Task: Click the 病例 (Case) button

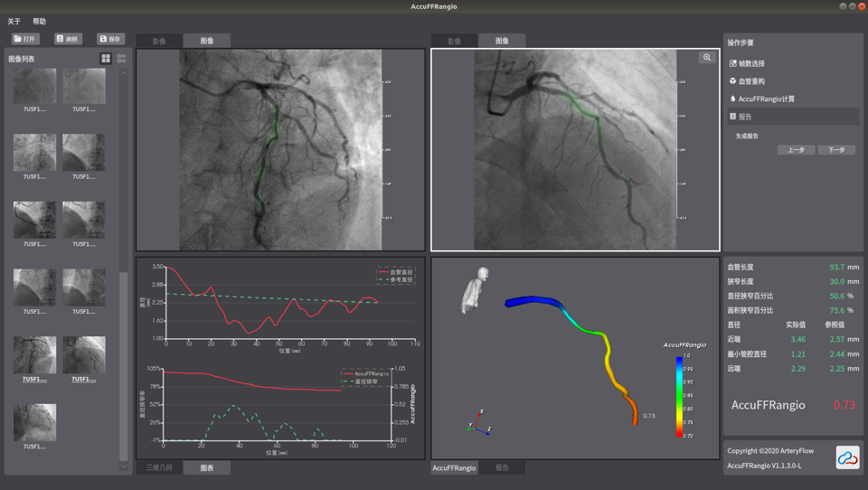Action: (68, 39)
